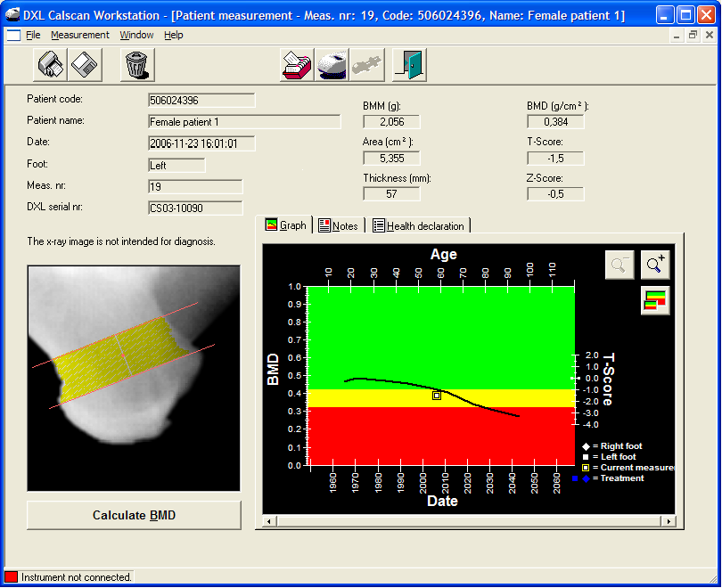
Task: Zoom in the graph with the magnifier plus icon
Action: 655,265
